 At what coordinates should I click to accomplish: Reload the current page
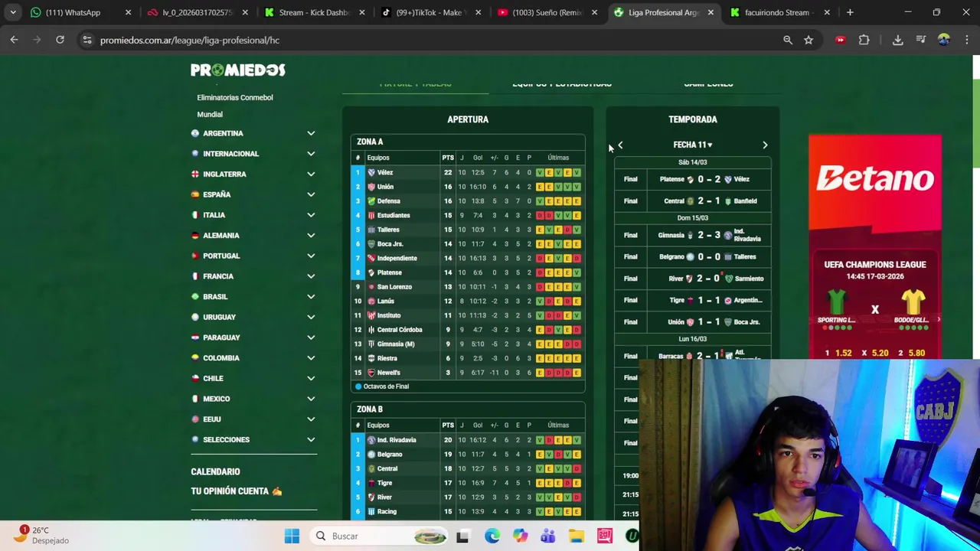pos(60,40)
